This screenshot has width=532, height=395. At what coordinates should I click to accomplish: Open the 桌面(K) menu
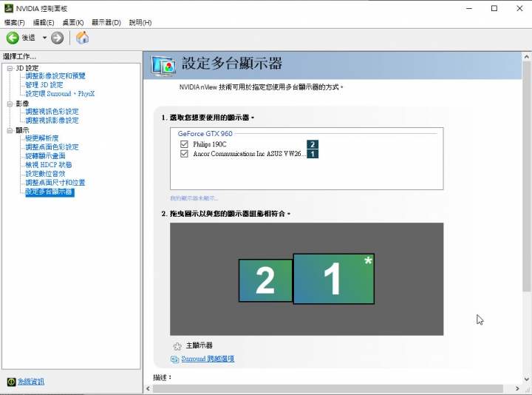73,23
